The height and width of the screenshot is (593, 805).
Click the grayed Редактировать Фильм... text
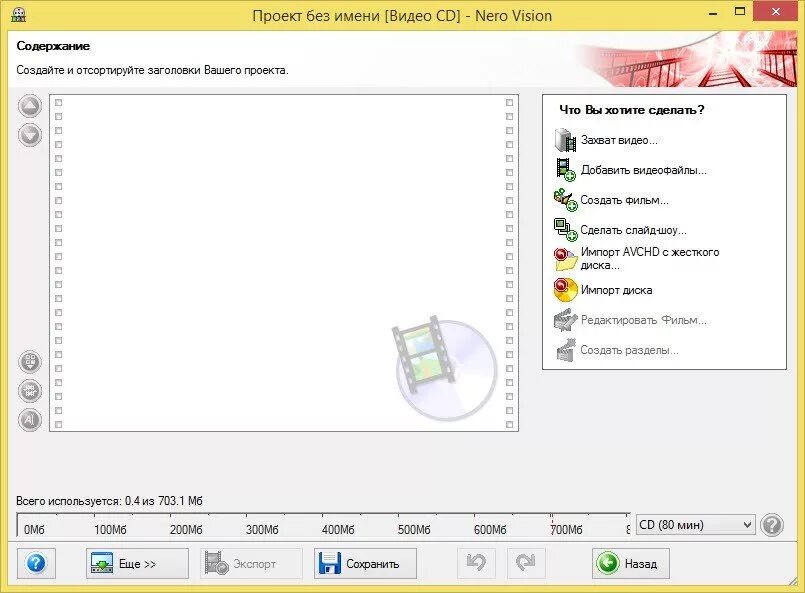click(643, 320)
